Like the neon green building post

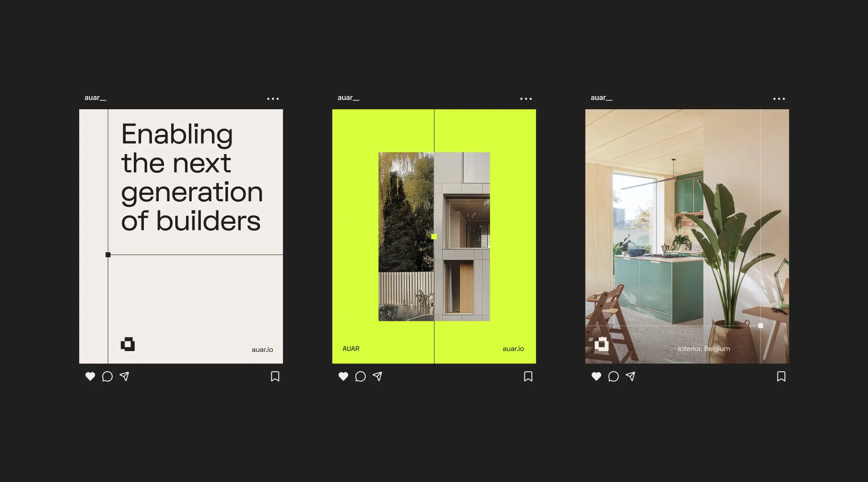(343, 376)
